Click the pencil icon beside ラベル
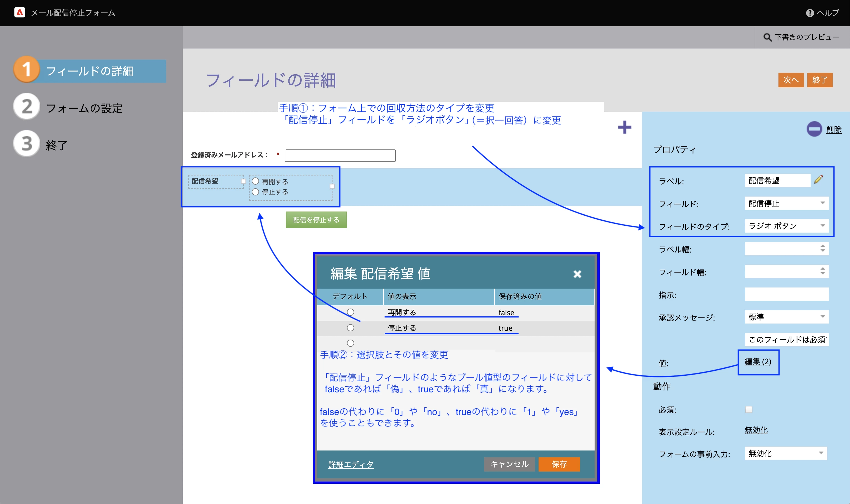850x504 pixels. tap(818, 179)
